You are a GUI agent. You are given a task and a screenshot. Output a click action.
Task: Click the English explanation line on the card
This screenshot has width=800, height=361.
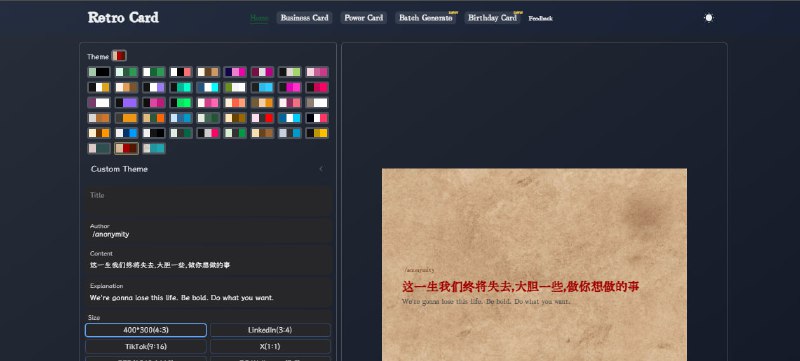486,302
